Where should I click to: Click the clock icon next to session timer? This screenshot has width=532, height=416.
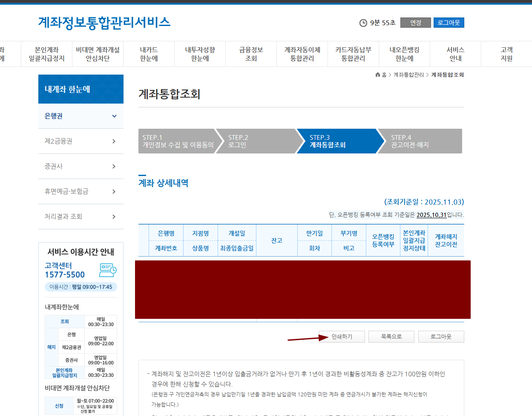pos(364,23)
